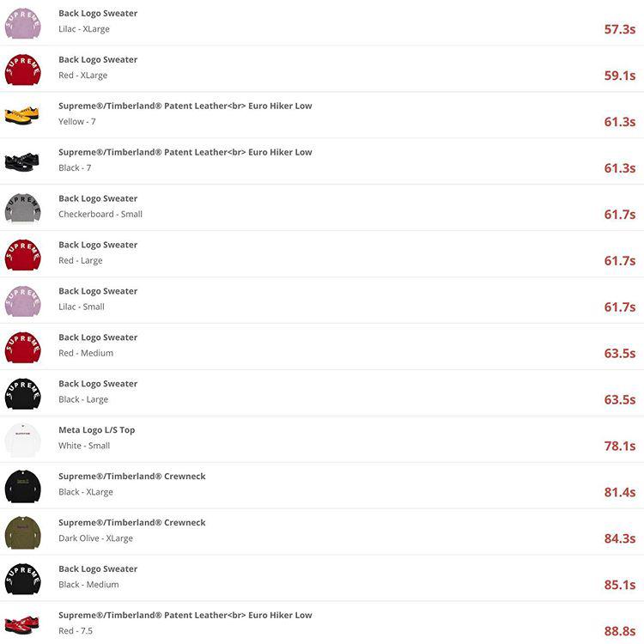
Task: Click the 78.1s sellout time
Action: 619,446
